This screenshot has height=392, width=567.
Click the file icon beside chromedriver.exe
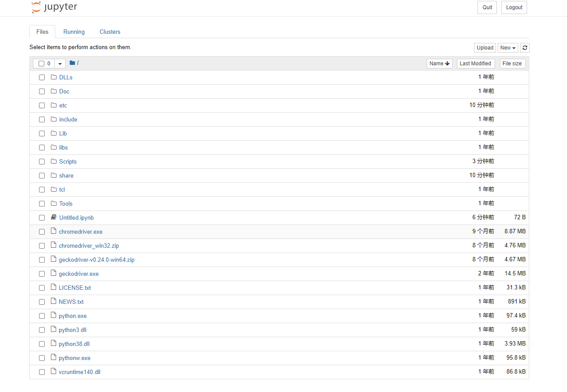53,231
